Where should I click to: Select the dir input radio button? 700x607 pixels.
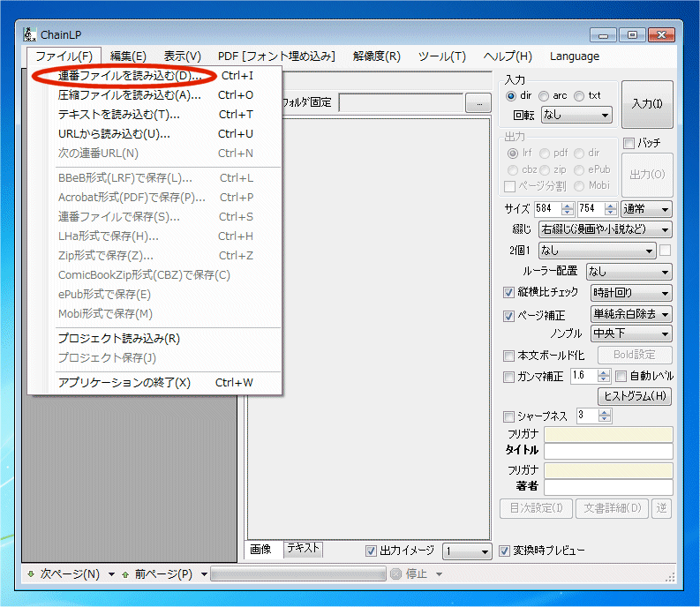tap(511, 96)
